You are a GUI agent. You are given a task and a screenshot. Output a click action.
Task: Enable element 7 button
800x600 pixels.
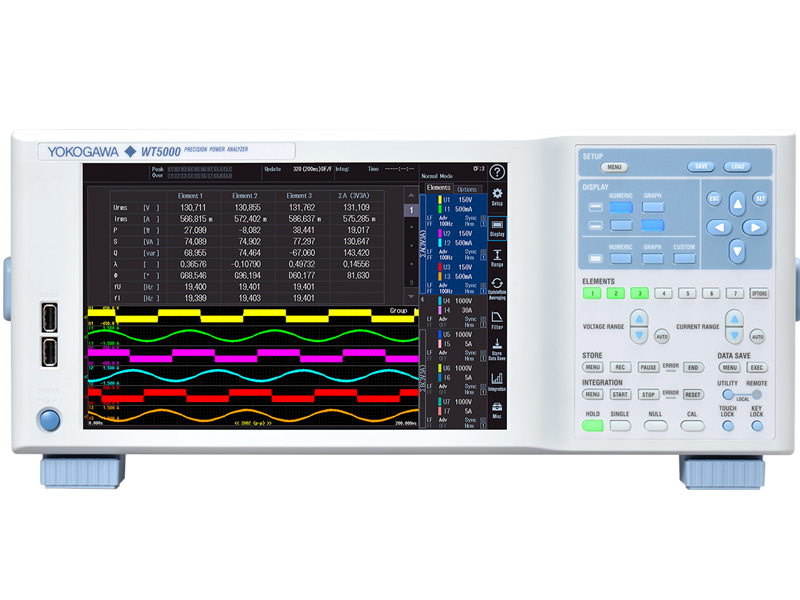(x=735, y=293)
